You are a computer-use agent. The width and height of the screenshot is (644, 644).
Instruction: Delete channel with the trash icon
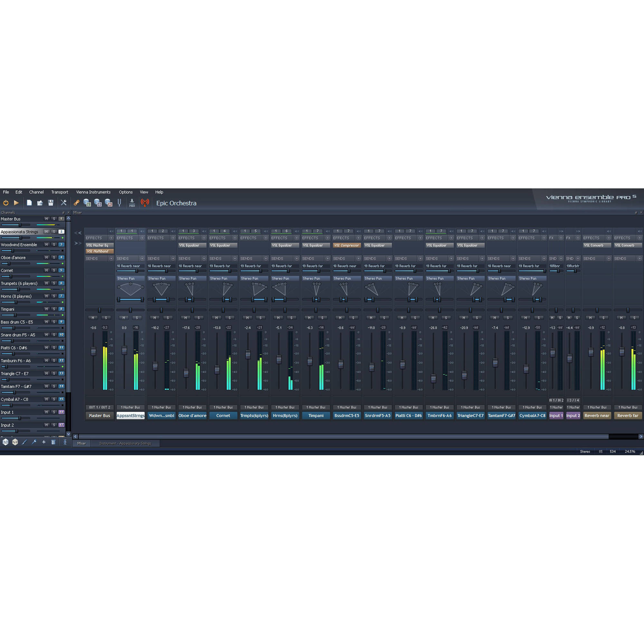[53, 442]
